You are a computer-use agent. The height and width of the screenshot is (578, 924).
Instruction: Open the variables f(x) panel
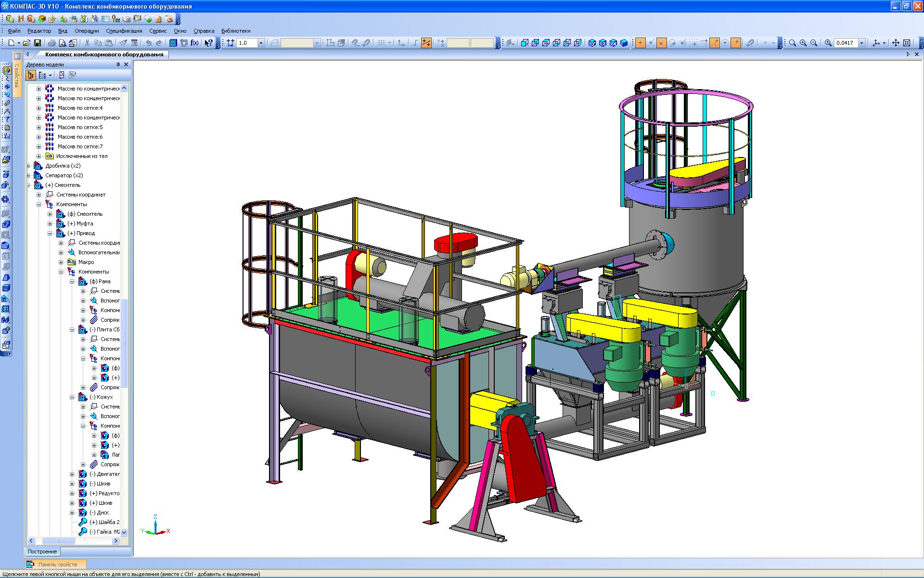point(194,43)
